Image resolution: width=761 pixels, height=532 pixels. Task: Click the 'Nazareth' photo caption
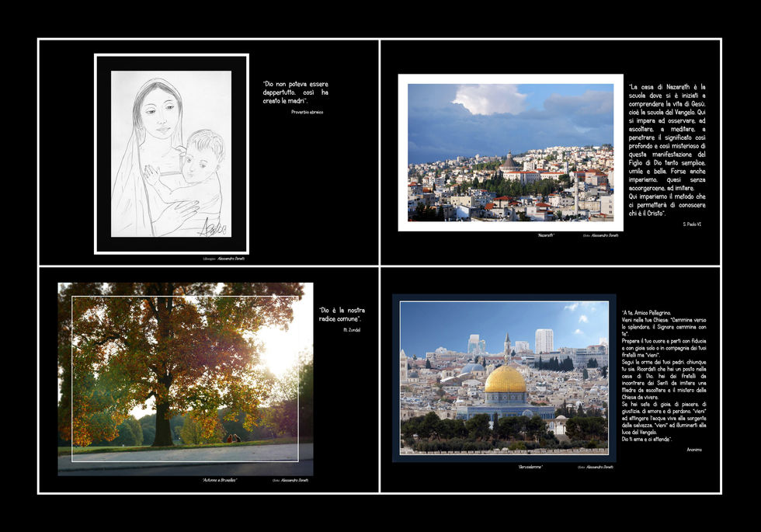click(x=545, y=235)
